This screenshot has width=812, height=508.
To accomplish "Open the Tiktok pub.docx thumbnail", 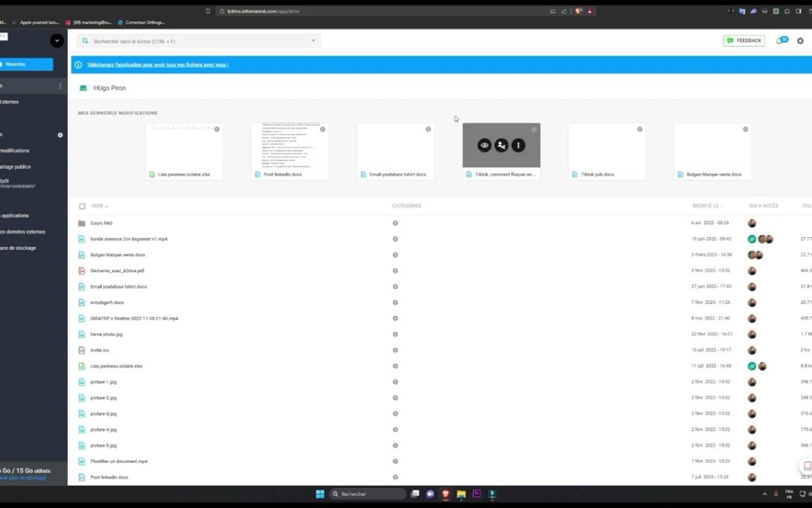I will (x=607, y=146).
